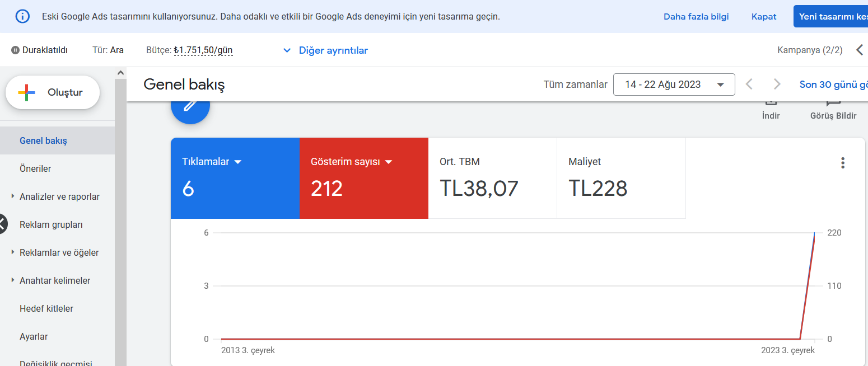Image resolution: width=868 pixels, height=366 pixels.
Task: Click the info icon in the banner
Action: [x=22, y=16]
